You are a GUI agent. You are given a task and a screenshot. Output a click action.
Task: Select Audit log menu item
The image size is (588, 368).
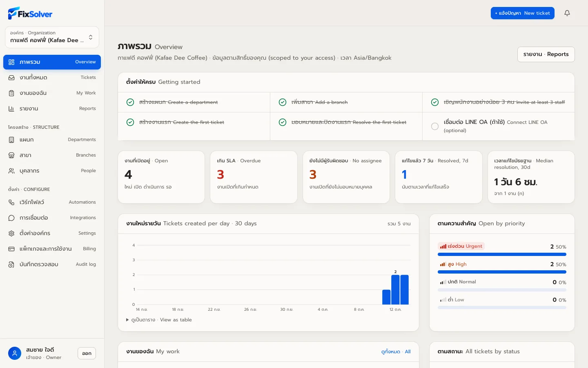pos(52,265)
